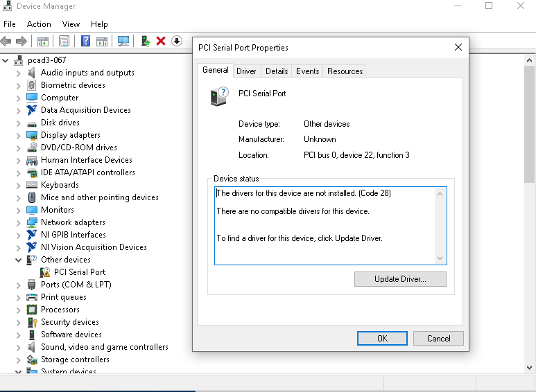The width and height of the screenshot is (536, 392).
Task: Expand Ports (COM & LPT) node
Action: pyautogui.click(x=19, y=285)
